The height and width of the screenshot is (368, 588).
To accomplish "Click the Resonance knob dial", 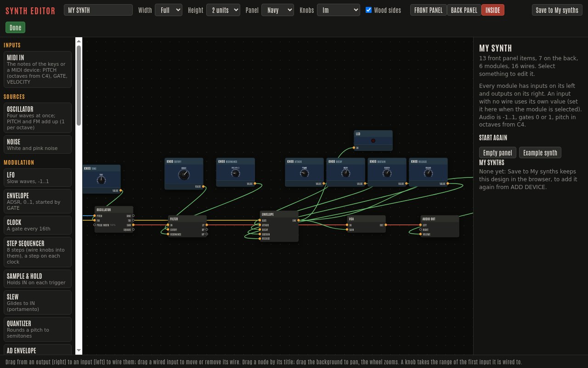I will 236,173.
